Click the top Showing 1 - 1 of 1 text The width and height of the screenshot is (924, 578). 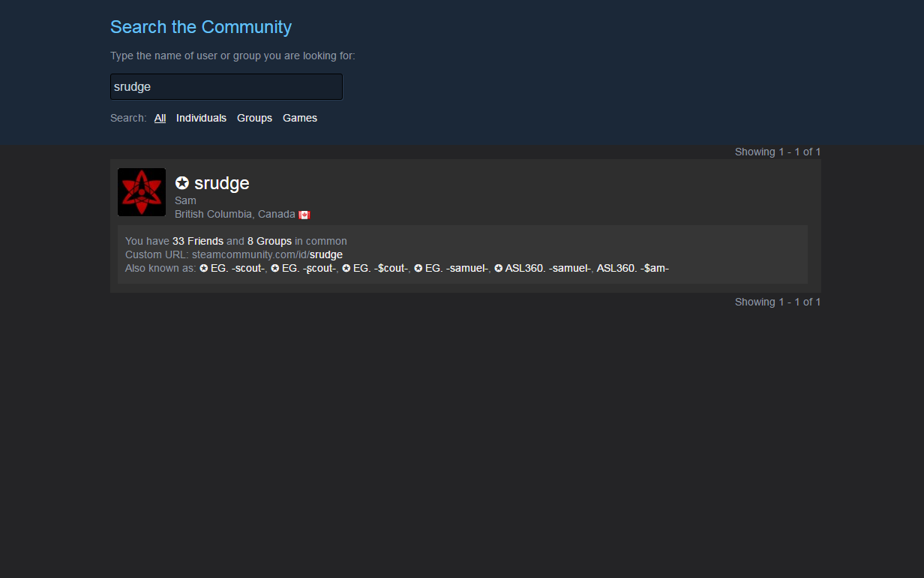[x=778, y=152]
